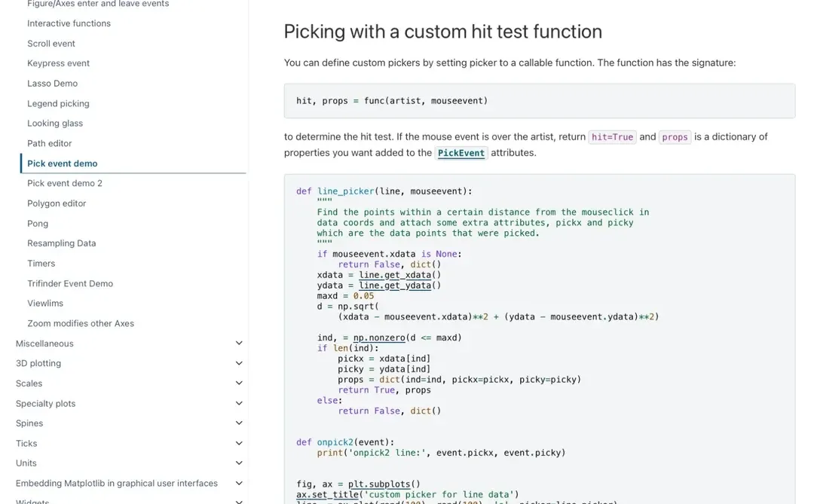This screenshot has width=814, height=504.
Task: Select Trifinder Event Demo in sidebar
Action: (x=70, y=283)
